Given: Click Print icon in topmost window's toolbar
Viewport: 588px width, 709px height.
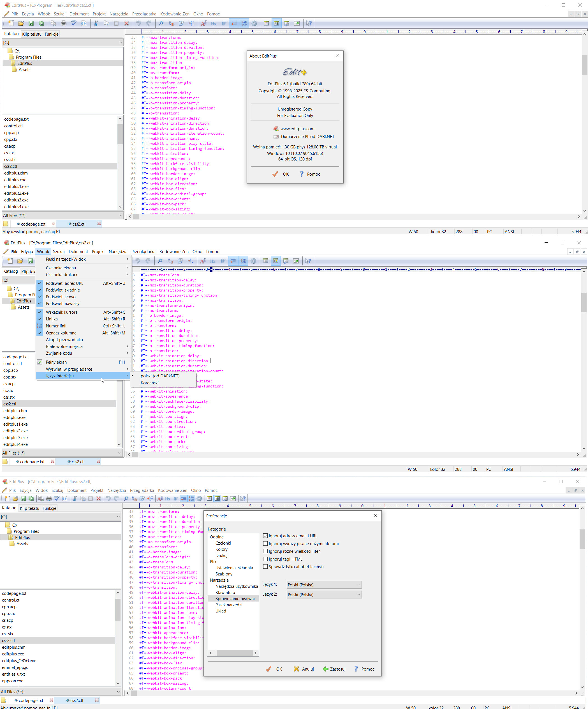Looking at the screenshot, I should point(63,23).
